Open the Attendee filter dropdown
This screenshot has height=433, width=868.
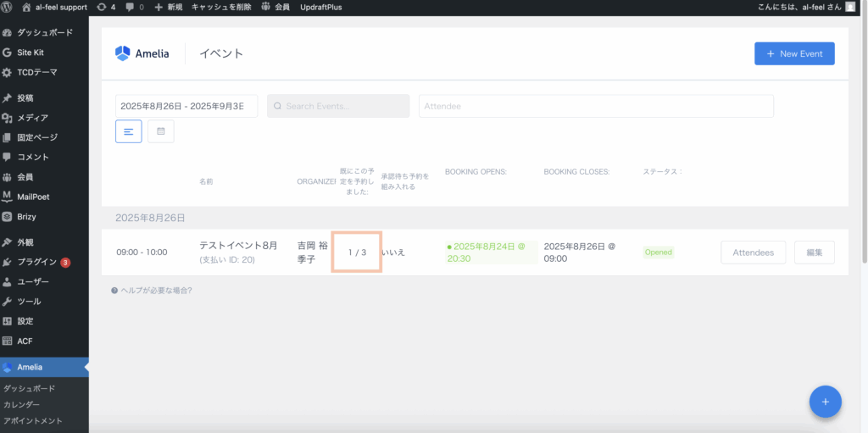tap(595, 106)
